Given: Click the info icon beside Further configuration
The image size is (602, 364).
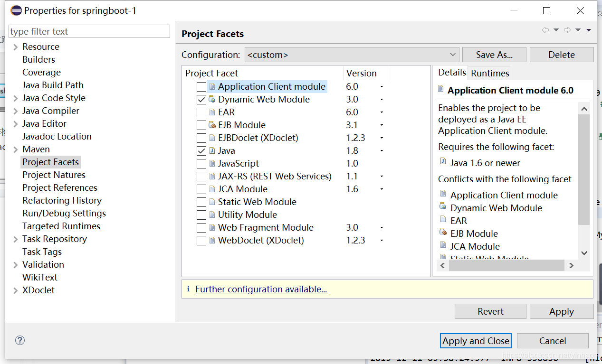Looking at the screenshot, I should point(188,289).
